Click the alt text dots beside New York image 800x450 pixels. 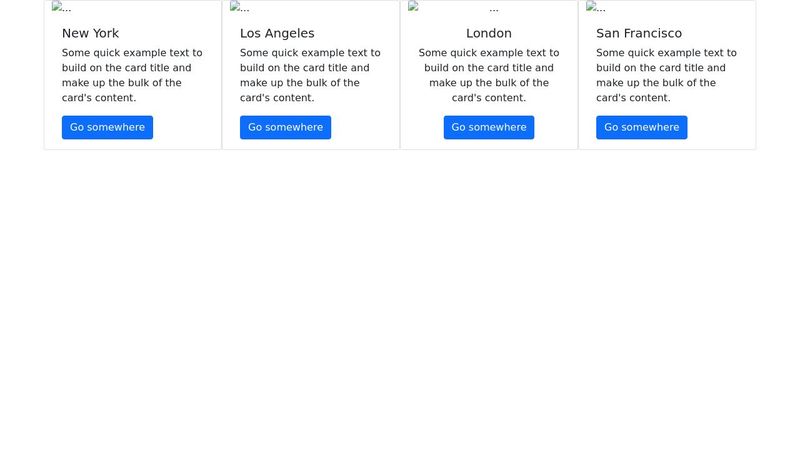pyautogui.click(x=67, y=10)
